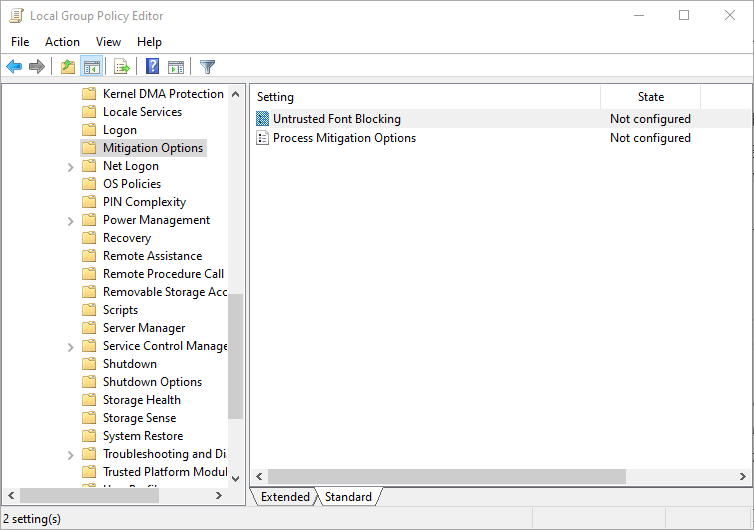This screenshot has height=530, width=754.
Task: Click Not configured state for Process Mitigation Options
Action: point(650,138)
